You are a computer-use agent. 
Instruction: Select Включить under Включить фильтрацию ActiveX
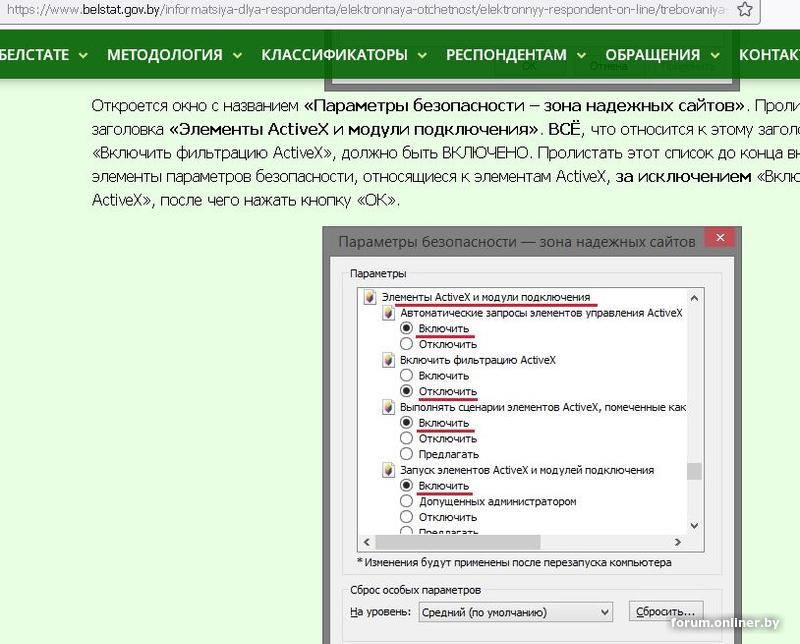406,376
